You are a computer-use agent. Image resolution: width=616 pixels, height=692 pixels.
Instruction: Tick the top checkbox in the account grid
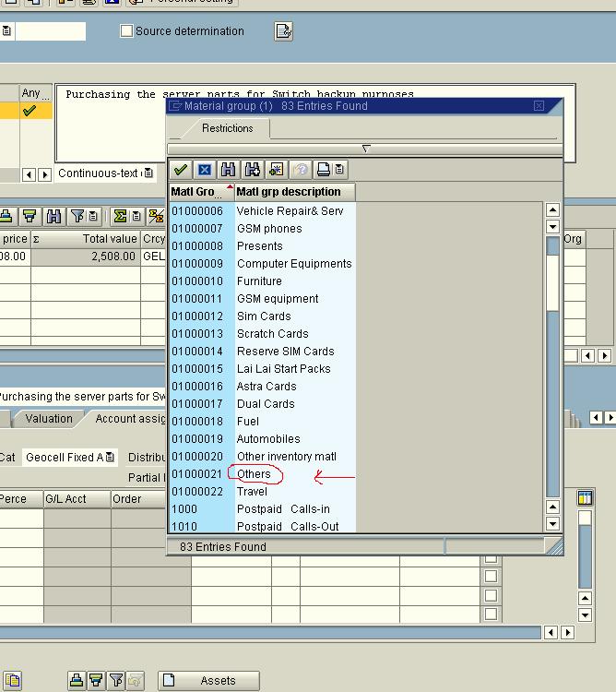pyautogui.click(x=491, y=557)
